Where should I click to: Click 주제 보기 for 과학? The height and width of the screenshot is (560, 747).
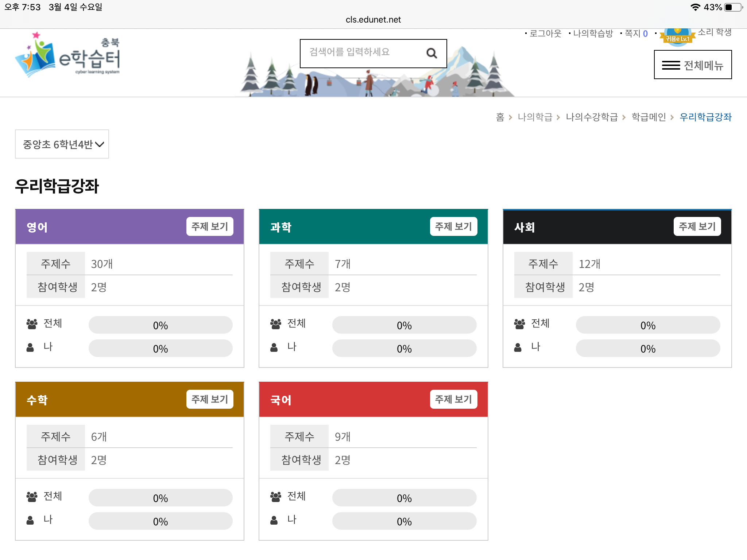[453, 226]
